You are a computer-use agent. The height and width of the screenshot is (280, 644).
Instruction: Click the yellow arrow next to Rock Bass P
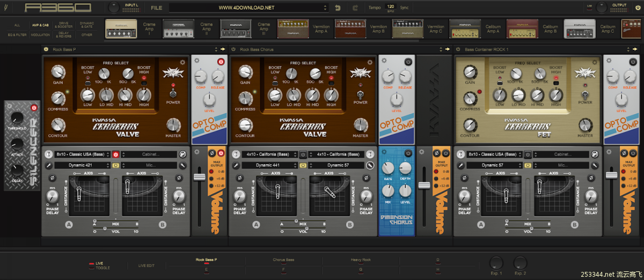coord(222,49)
